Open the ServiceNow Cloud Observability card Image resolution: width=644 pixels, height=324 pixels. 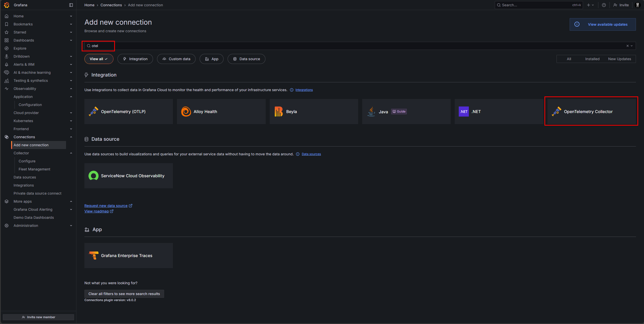point(129,176)
